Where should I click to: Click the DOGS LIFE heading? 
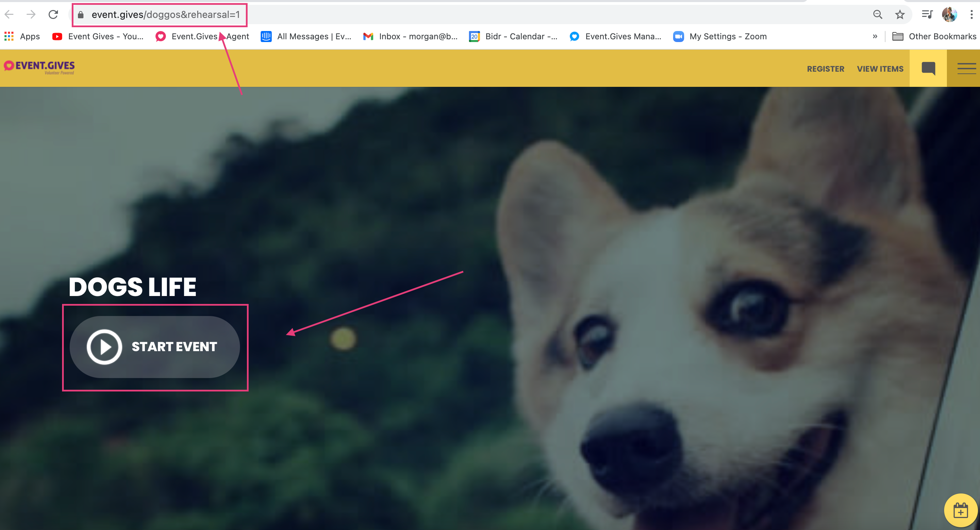coord(132,287)
